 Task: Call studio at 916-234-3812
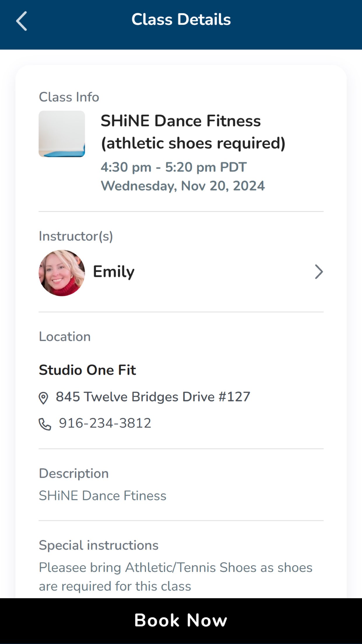point(105,423)
